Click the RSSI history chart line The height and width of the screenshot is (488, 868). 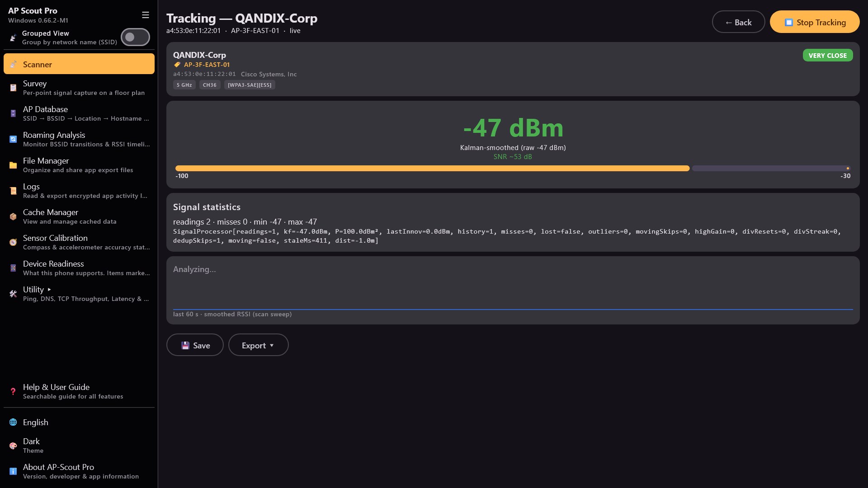click(513, 310)
